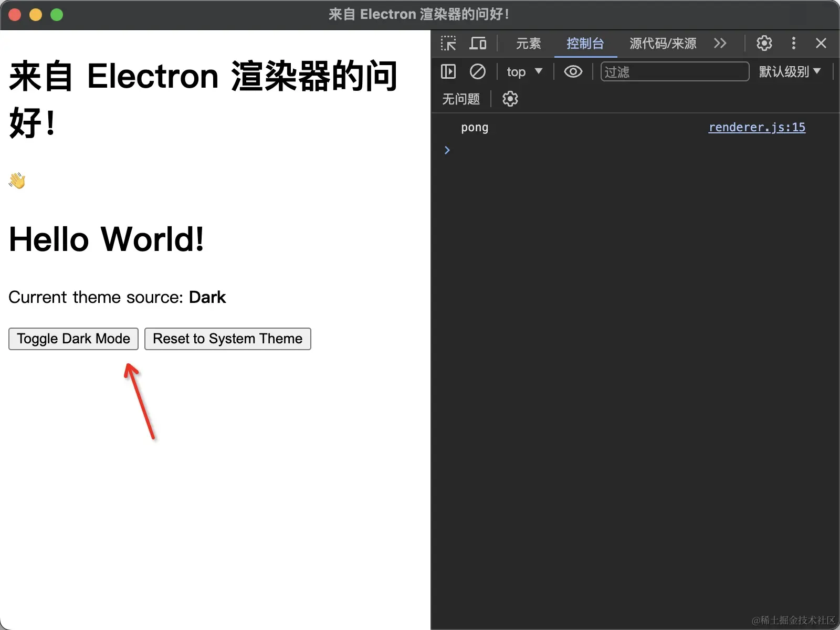Open the three-dot DevTools customize menu
This screenshot has width=840, height=630.
[x=793, y=43]
